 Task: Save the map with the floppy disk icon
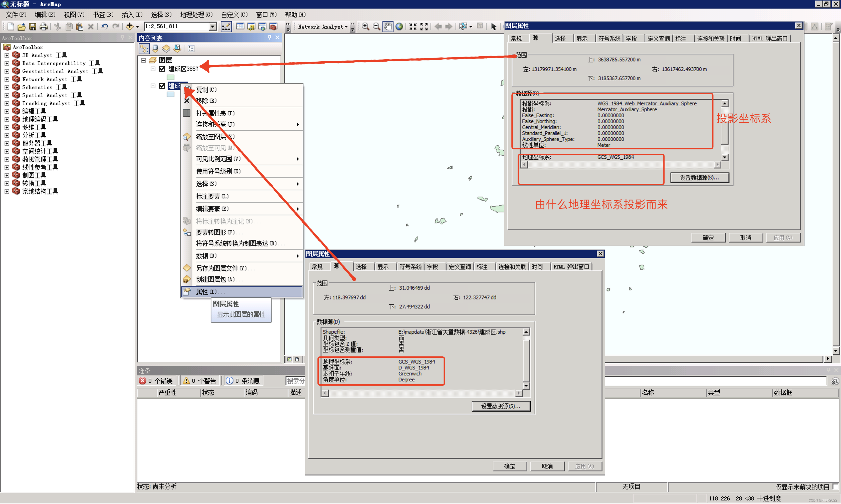(33, 27)
